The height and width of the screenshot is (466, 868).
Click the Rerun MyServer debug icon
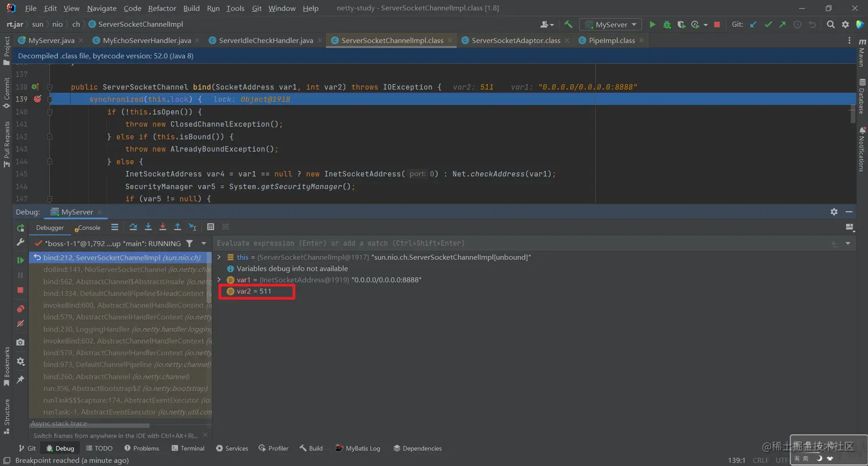[21, 228]
